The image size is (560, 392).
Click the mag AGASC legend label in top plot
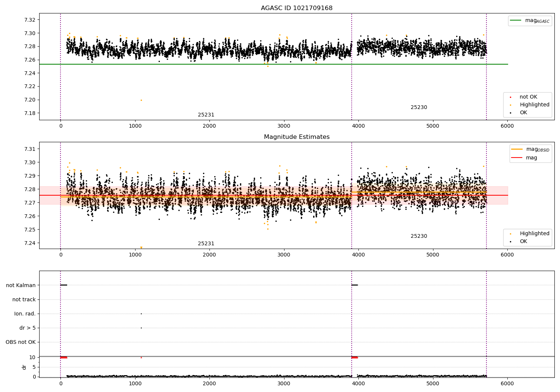(537, 21)
